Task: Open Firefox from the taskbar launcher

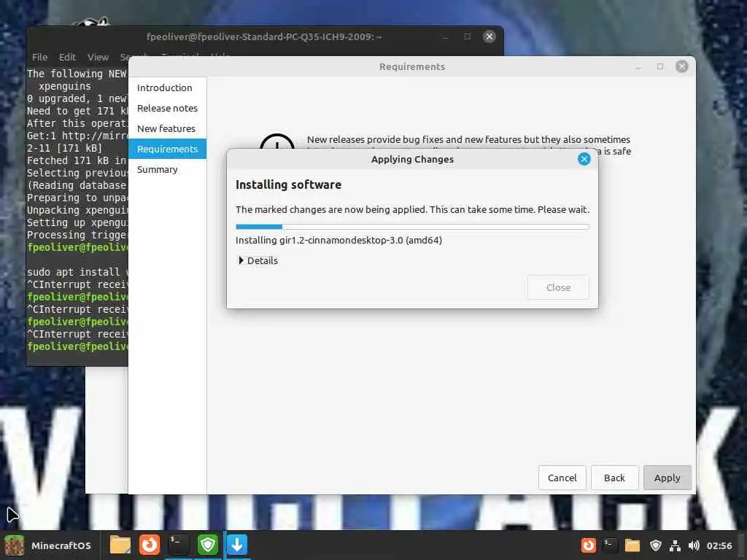Action: pos(149,545)
